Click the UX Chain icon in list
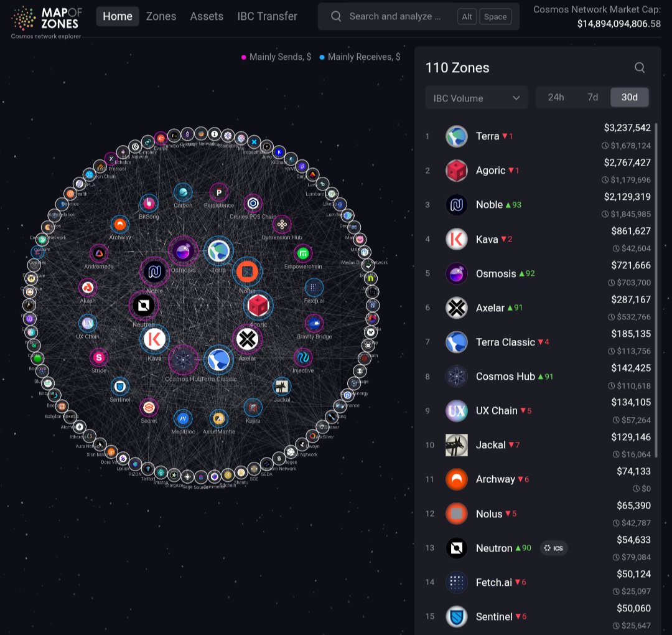 pos(457,411)
